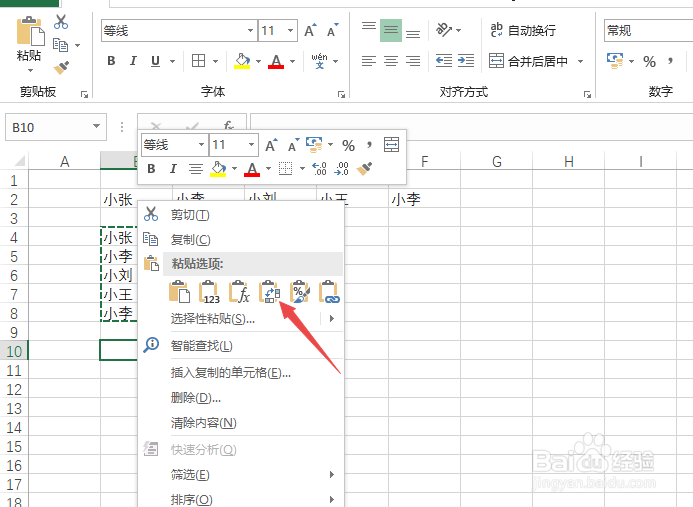Align text to top in ribbon
Screen dimensions: 693x507
pos(369,28)
